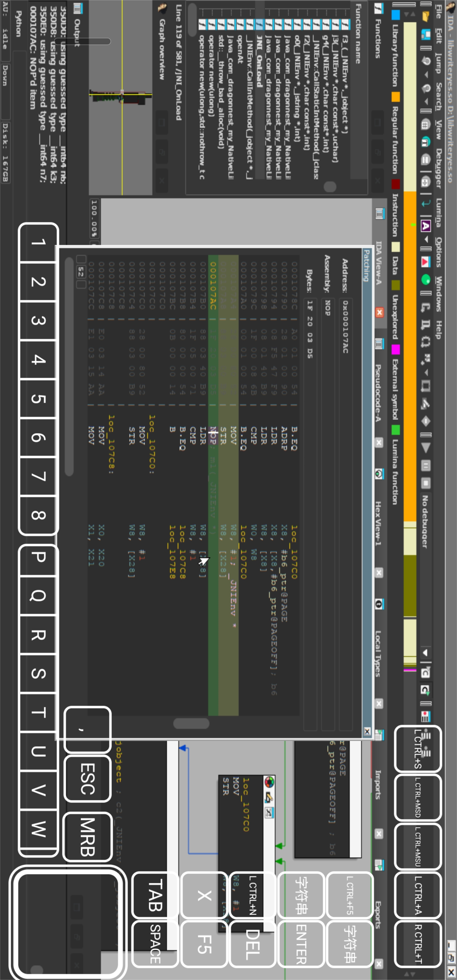Click the Patching listing scrollbar thumb
This screenshot has width=457, height=980.
click(191, 723)
